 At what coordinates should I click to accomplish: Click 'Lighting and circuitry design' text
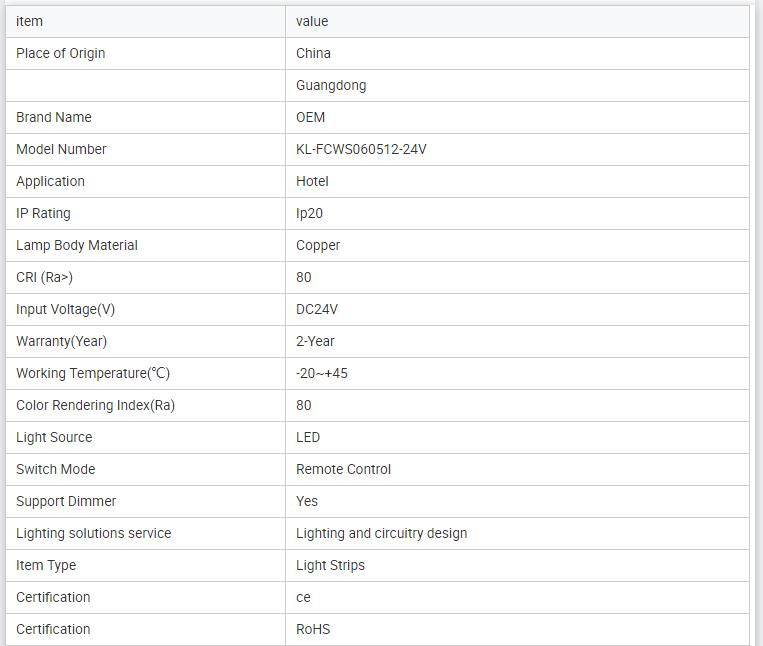click(x=381, y=533)
